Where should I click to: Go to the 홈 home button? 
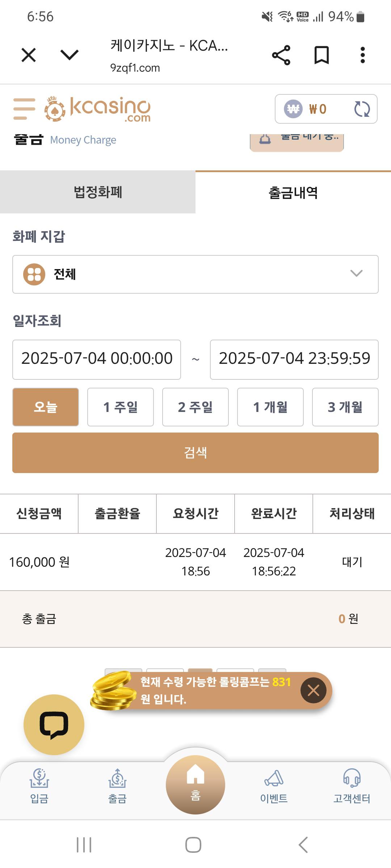click(x=195, y=785)
